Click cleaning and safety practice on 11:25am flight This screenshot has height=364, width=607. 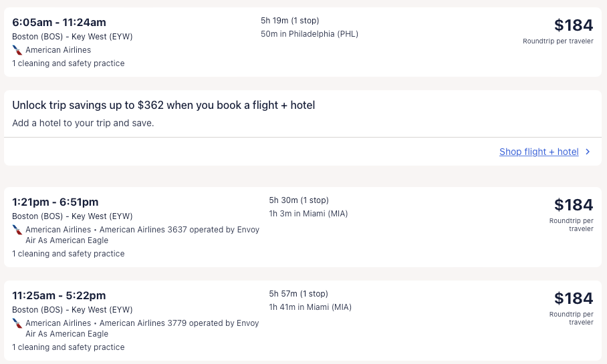point(68,347)
